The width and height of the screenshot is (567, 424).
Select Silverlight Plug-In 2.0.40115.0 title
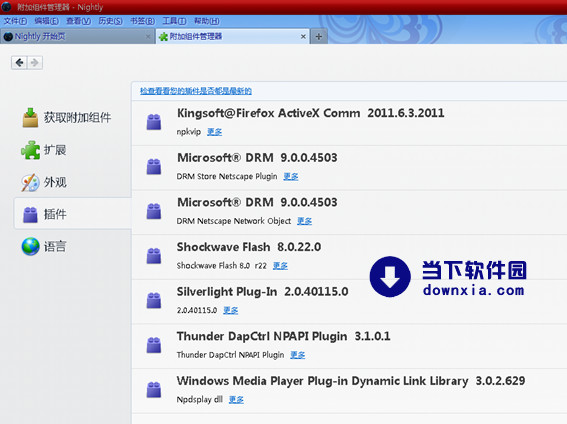[263, 292]
